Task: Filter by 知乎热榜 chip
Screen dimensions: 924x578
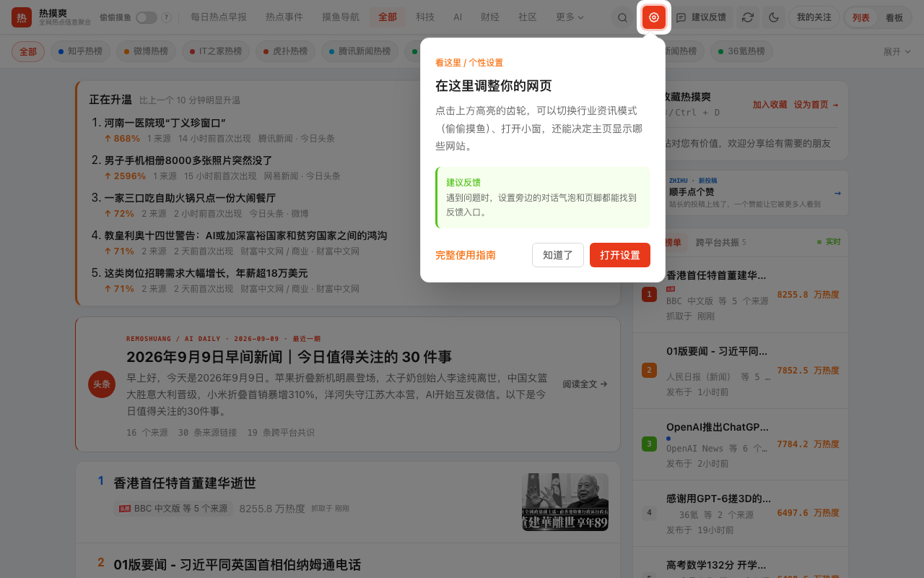Action: click(x=80, y=51)
